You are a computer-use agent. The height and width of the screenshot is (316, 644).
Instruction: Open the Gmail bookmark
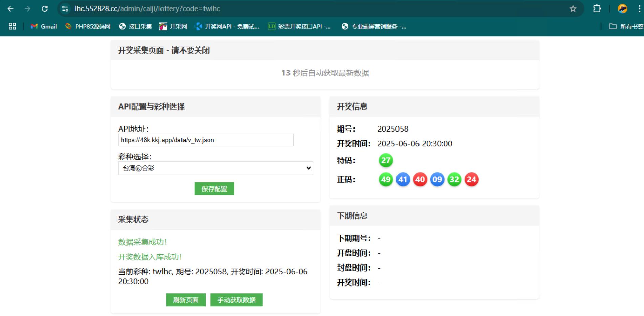click(x=44, y=26)
